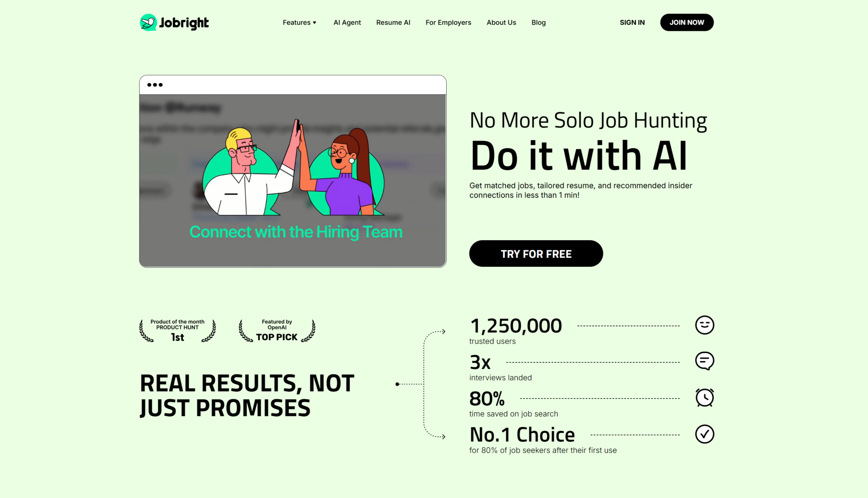
Task: Click the winking smiley face icon
Action: [704, 325]
